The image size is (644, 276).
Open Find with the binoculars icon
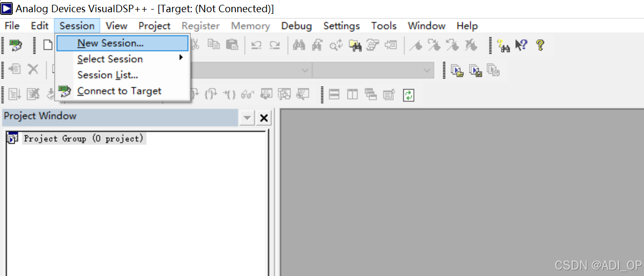click(299, 46)
